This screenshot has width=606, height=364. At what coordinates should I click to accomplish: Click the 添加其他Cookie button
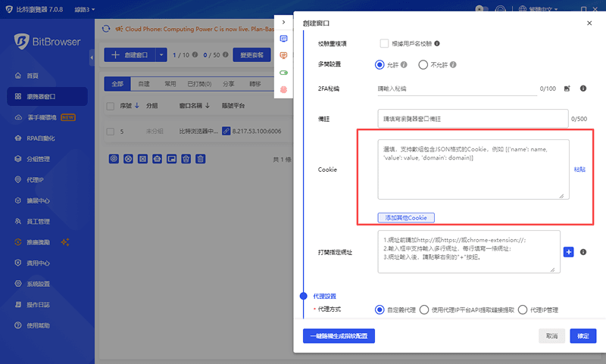pos(407,217)
